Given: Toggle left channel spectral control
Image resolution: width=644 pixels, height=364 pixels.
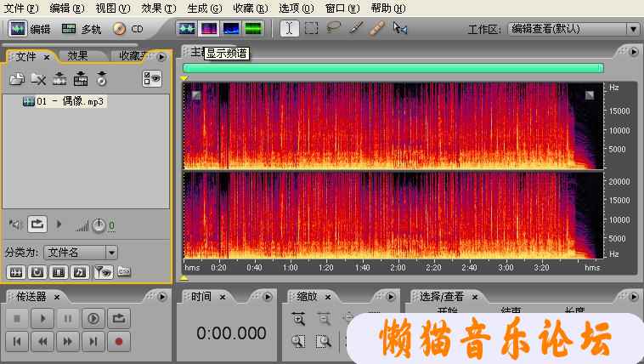Looking at the screenshot, I should click(196, 95).
